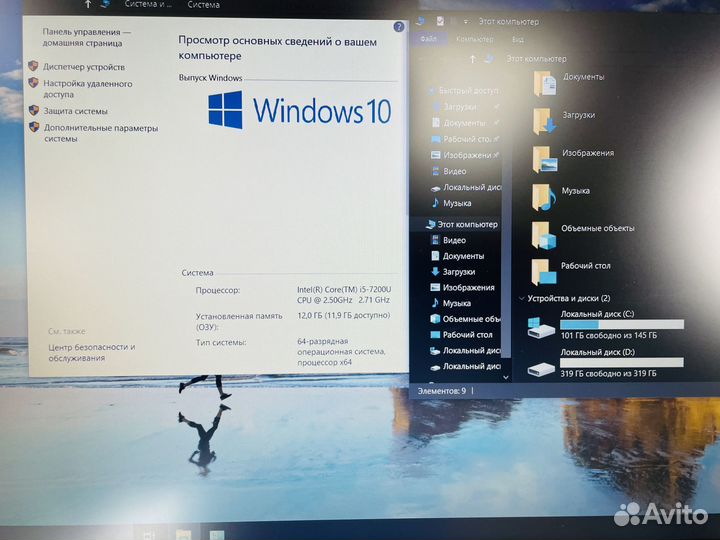Open Настройка удаленного доступа link
This screenshot has height=540, width=720.
(x=88, y=89)
